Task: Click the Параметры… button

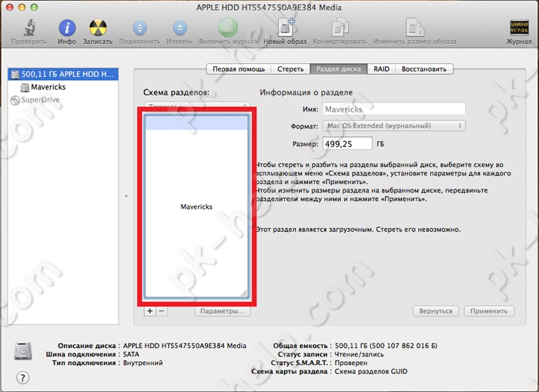Action: 223,311
